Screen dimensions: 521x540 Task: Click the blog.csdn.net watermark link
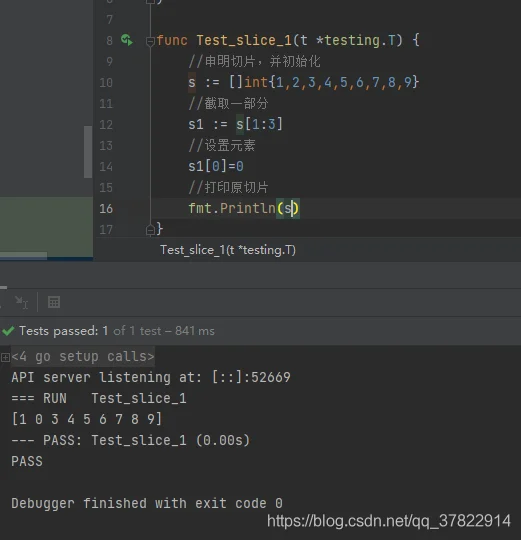389,521
